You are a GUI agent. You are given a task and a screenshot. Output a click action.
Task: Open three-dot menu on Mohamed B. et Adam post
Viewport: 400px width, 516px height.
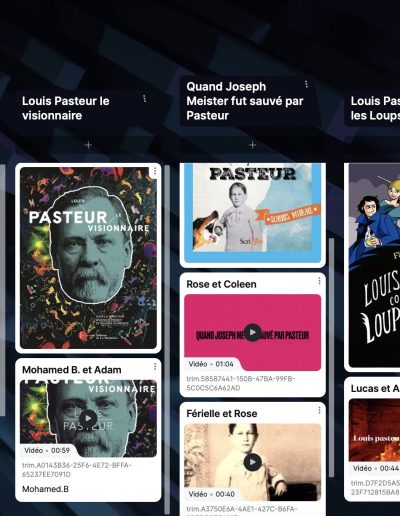pos(155,367)
